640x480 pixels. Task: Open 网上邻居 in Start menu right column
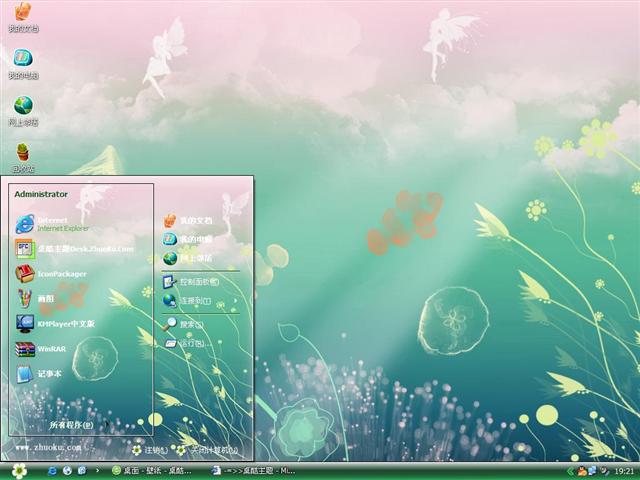(188, 258)
